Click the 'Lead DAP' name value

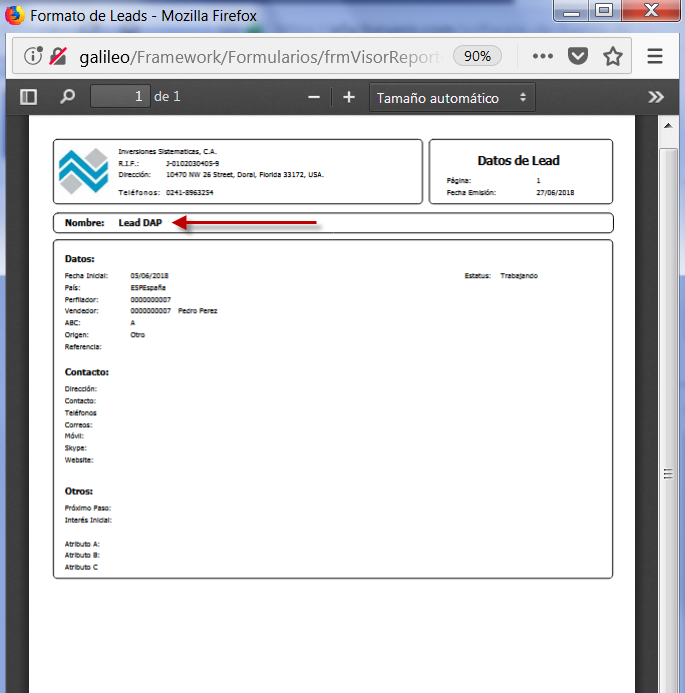pos(140,223)
